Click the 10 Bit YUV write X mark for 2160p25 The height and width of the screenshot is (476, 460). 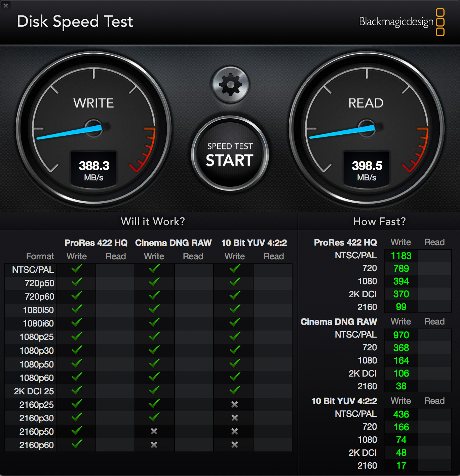[235, 404]
